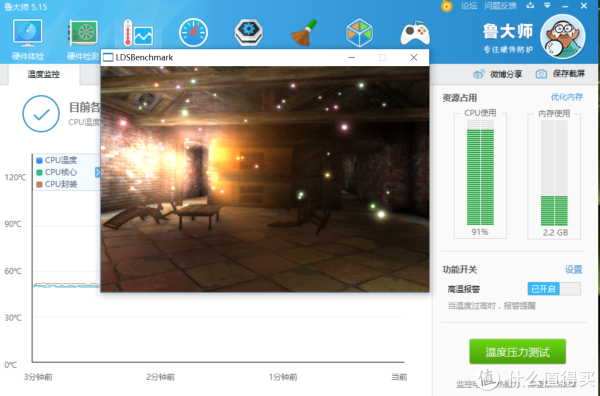The image size is (600, 396).
Task: Open the speedometer performance test icon
Action: click(x=193, y=33)
